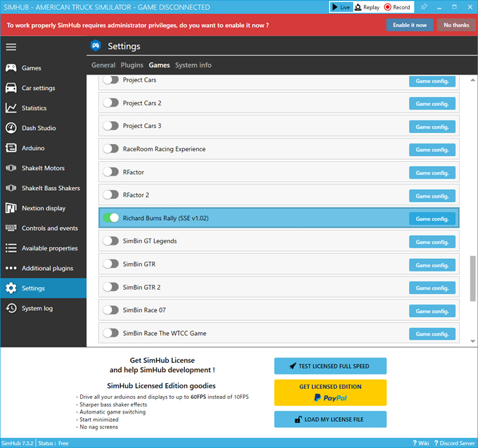Enable SimBin GT Legends toggle

(x=110, y=241)
